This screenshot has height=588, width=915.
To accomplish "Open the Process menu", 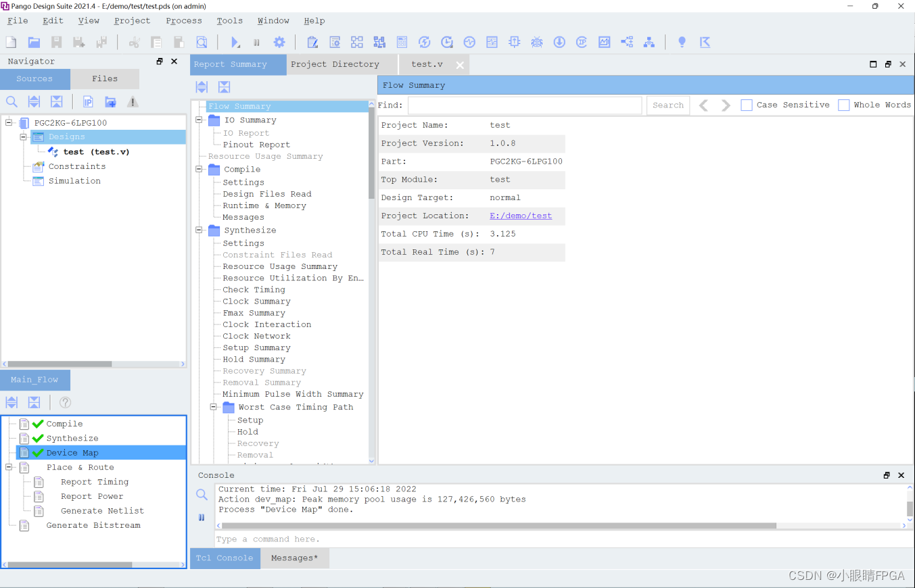I will [x=184, y=21].
